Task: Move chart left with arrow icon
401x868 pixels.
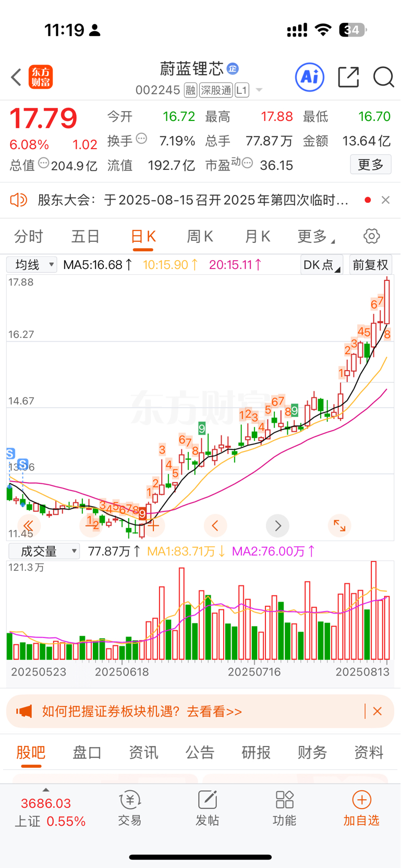Action: pyautogui.click(x=215, y=525)
